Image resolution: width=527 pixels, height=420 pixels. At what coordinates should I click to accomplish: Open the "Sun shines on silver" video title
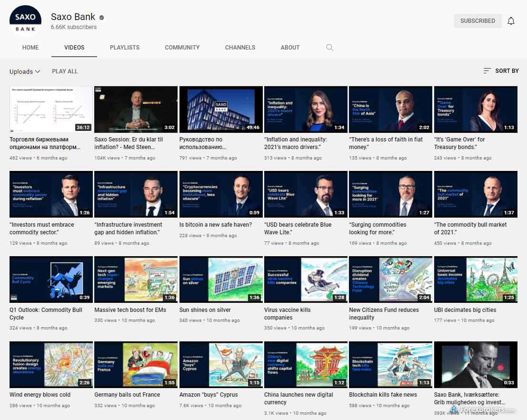[205, 310]
